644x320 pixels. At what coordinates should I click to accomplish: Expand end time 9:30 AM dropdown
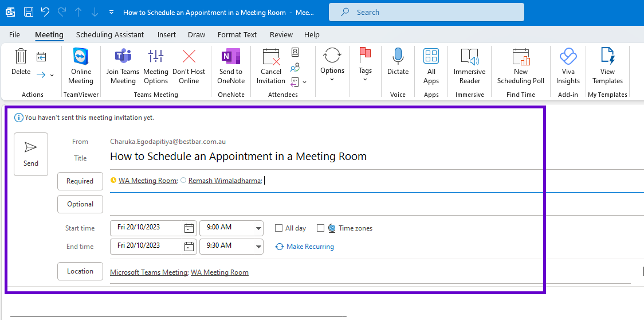coord(259,247)
